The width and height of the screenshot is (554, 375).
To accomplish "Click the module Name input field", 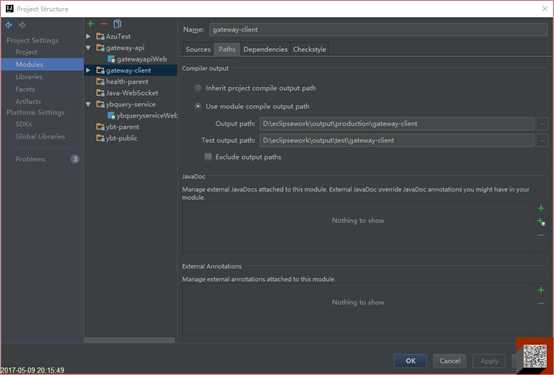I will 378,30.
